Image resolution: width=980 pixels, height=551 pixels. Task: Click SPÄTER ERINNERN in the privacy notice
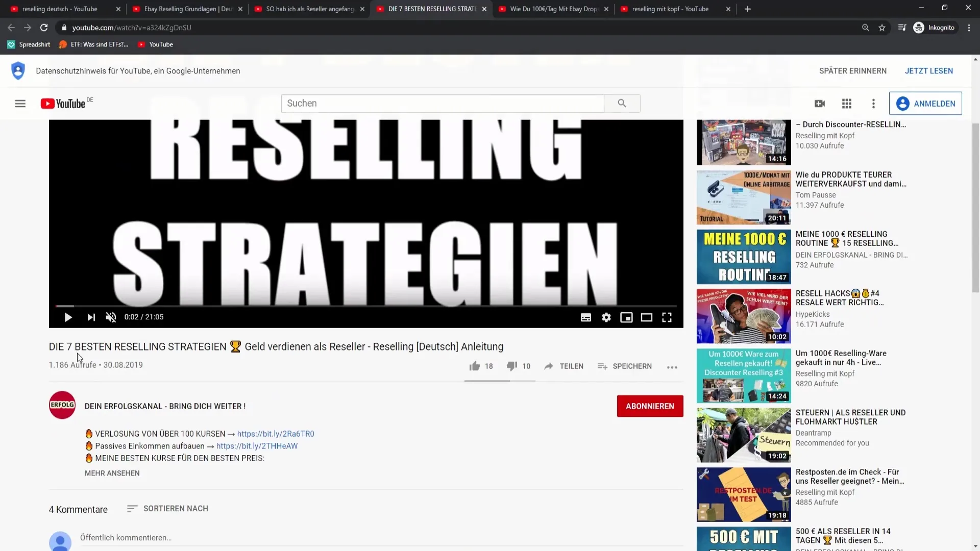click(853, 71)
